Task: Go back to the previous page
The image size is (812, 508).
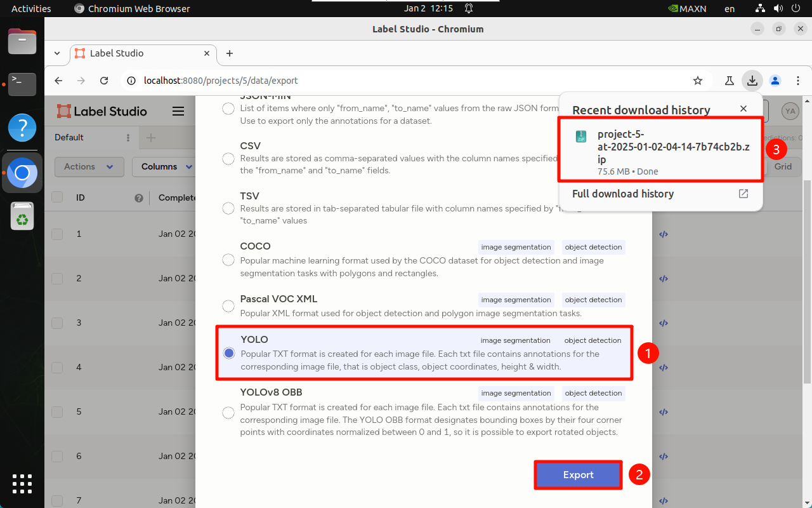Action: click(58, 81)
